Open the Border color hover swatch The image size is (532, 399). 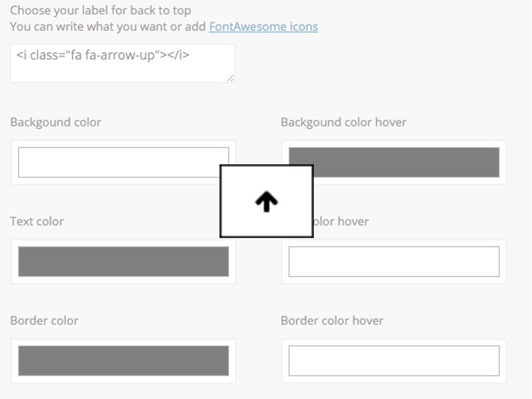pyautogui.click(x=394, y=360)
